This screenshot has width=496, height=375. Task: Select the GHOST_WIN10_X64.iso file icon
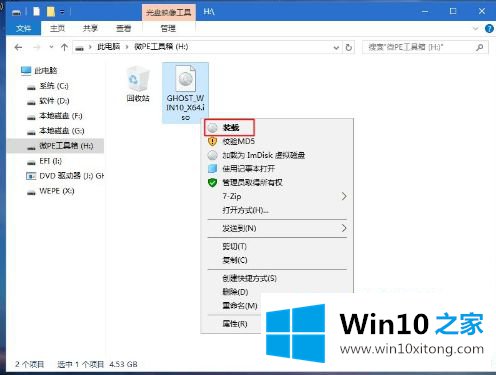(x=185, y=93)
